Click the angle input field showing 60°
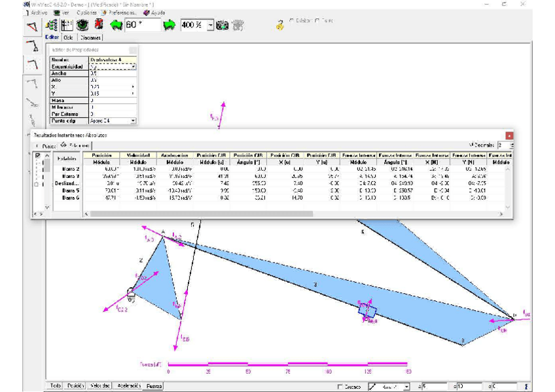Viewport: 555px width, 392px height. tap(143, 26)
